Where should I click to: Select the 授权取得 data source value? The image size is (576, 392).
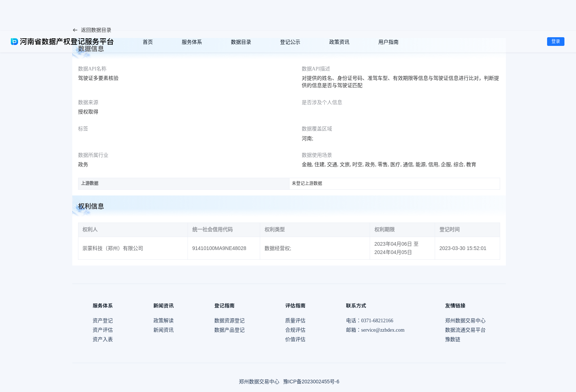pyautogui.click(x=88, y=112)
